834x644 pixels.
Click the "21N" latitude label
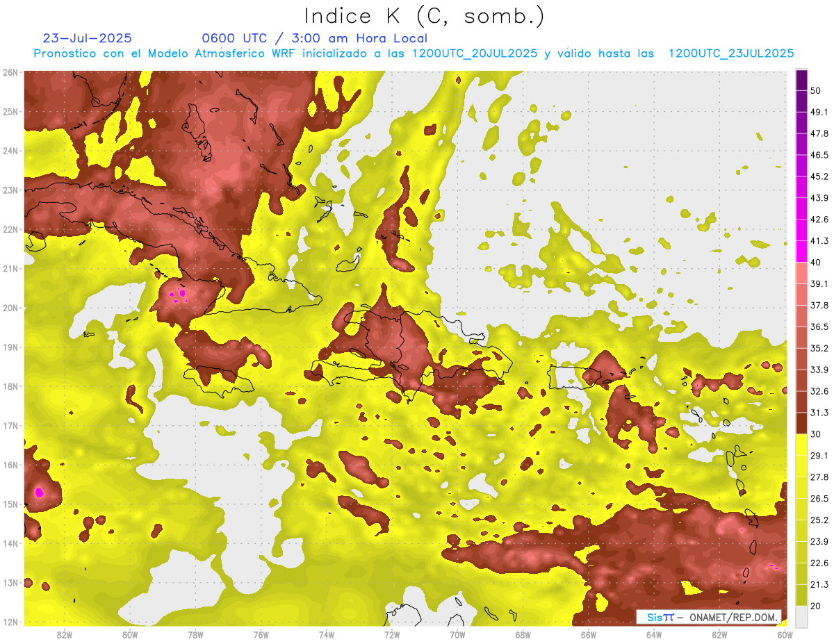[10, 269]
